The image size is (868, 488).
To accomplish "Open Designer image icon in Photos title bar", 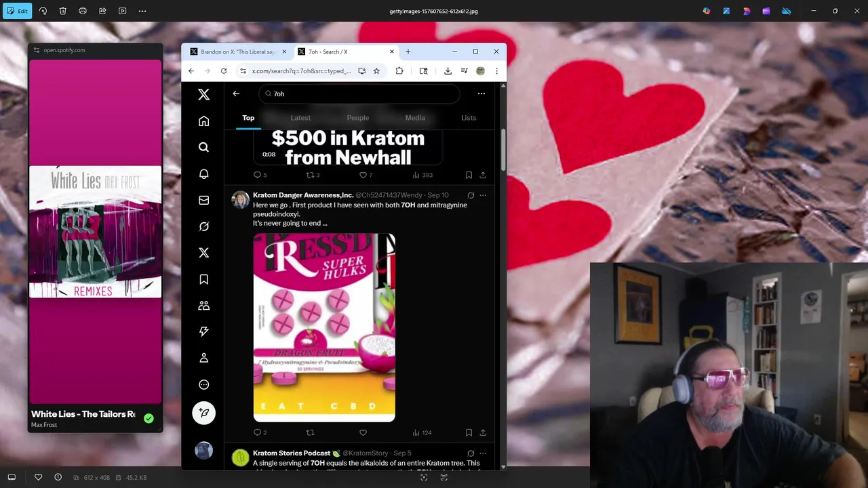I will (x=726, y=11).
